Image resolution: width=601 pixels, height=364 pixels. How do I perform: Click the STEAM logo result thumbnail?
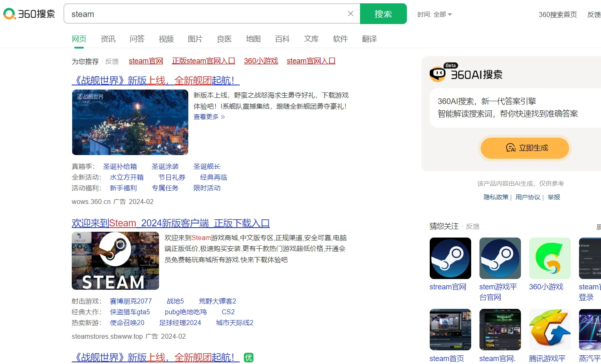[115, 261]
